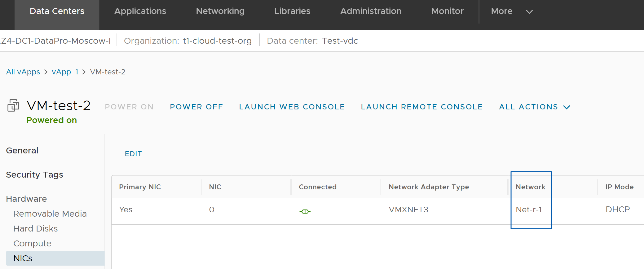The height and width of the screenshot is (269, 644).
Task: Expand the More menu chevron
Action: 529,12
